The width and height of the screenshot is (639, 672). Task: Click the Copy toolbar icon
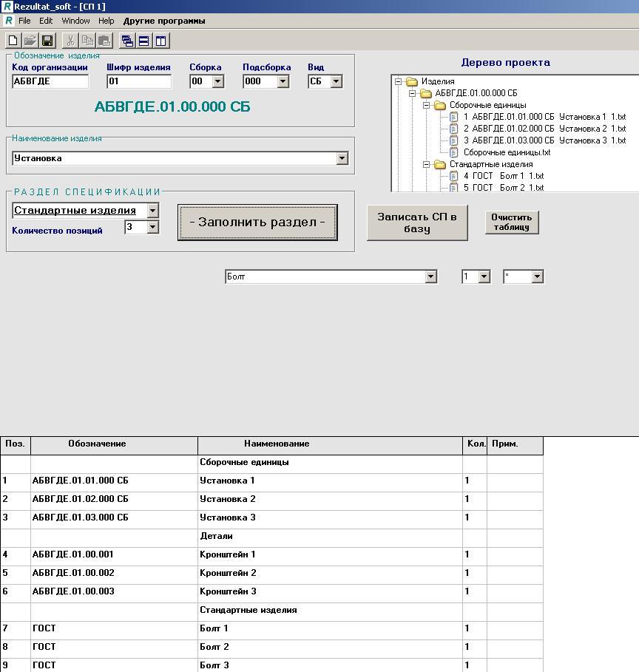tap(87, 41)
